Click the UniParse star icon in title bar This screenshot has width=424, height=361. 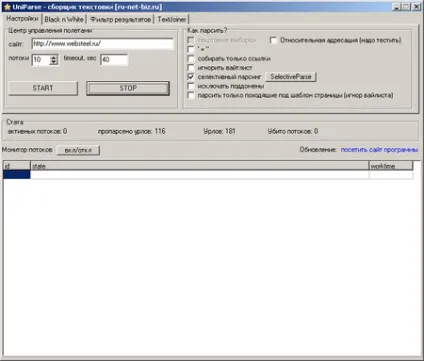7,7
